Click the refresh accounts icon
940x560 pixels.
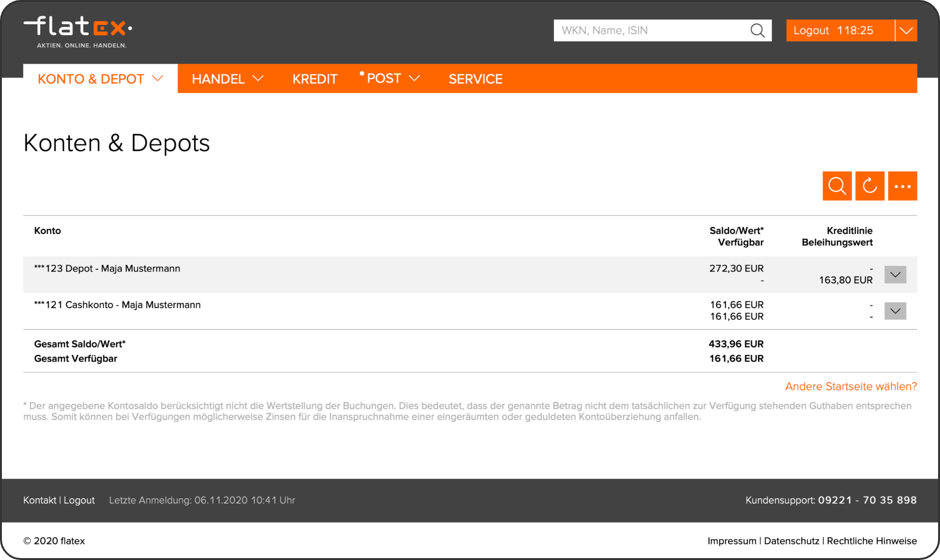[x=869, y=186]
